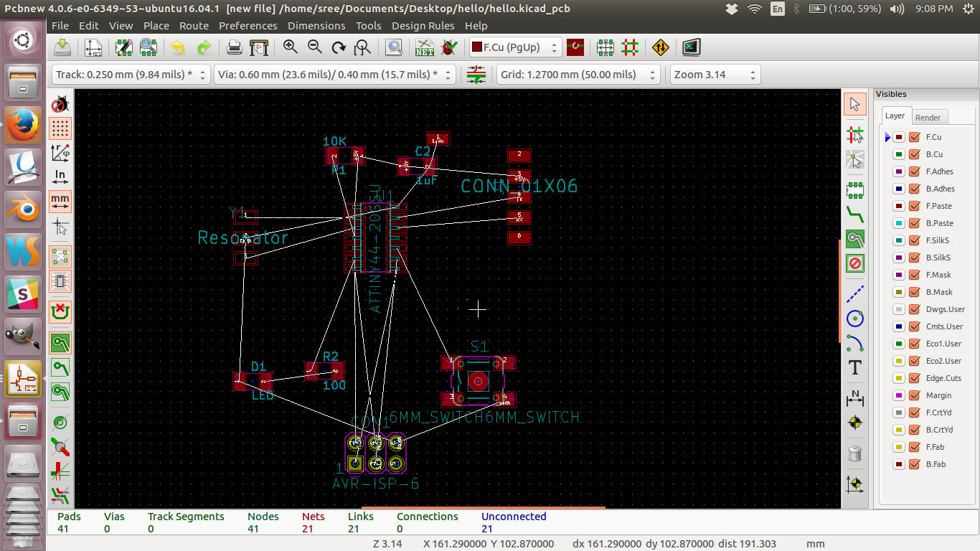This screenshot has width=980, height=551.
Task: Select the add text T tool
Action: (854, 368)
